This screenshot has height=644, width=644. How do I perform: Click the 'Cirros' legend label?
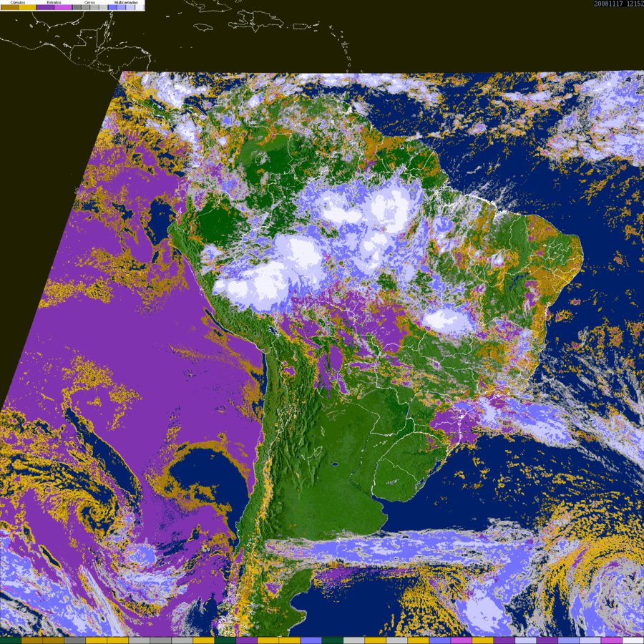pyautogui.click(x=89, y=2)
